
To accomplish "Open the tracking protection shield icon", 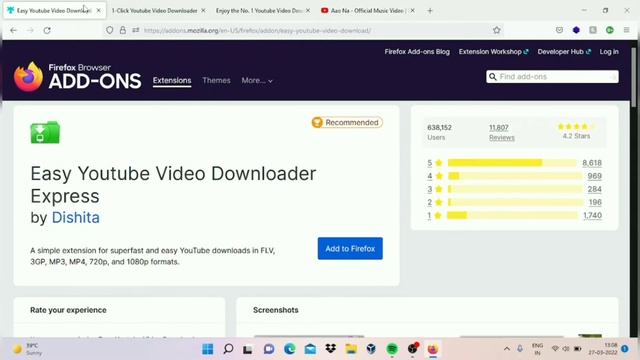I will (109, 30).
